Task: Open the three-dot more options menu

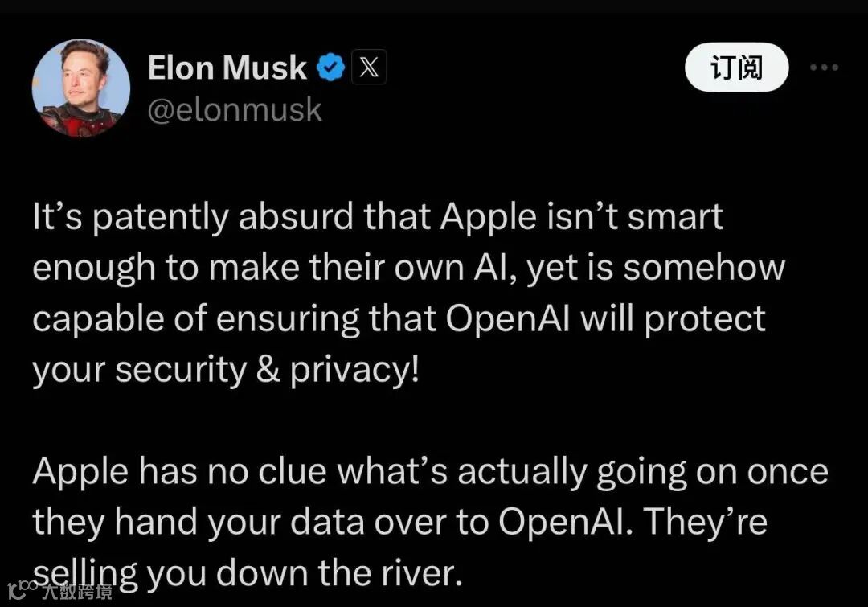Action: [x=825, y=67]
